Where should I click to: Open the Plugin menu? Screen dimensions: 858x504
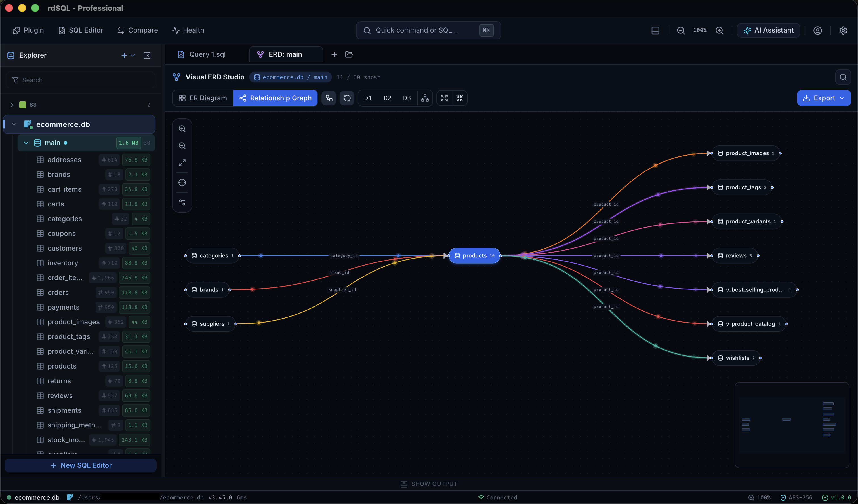(x=28, y=30)
